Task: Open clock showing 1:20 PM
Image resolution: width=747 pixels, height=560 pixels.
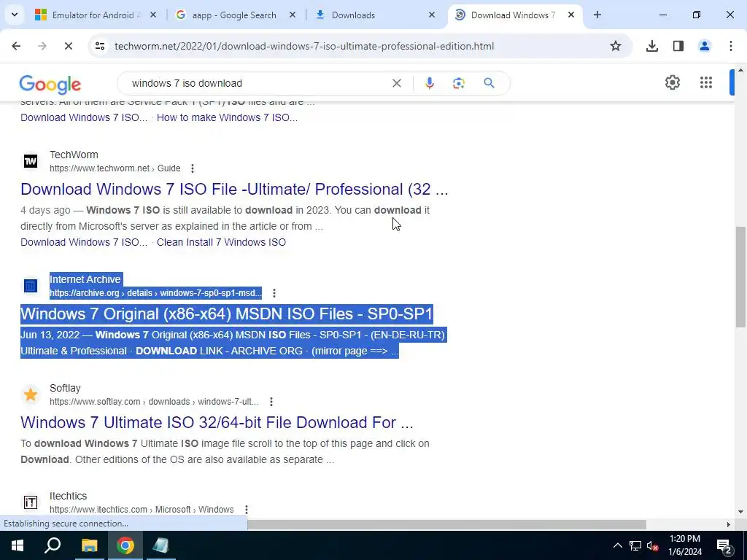Action: tap(685, 545)
